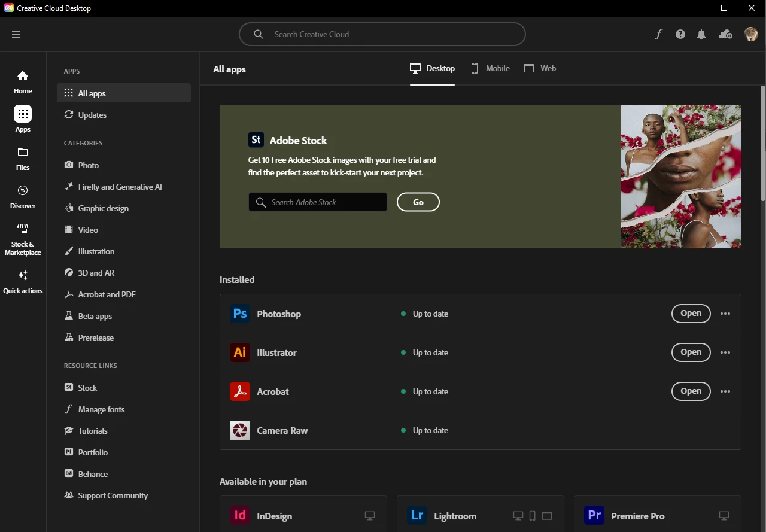The height and width of the screenshot is (532, 766).
Task: Open the Behance resource link
Action: click(x=124, y=474)
